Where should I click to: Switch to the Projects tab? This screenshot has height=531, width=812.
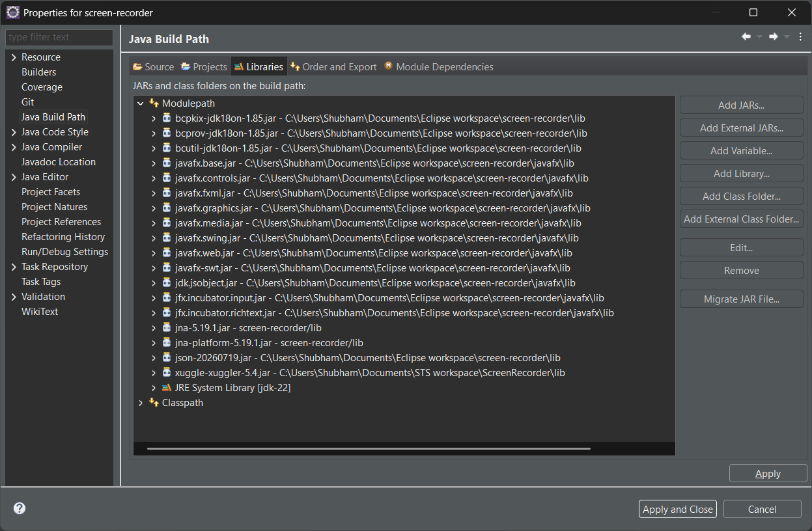204,66
